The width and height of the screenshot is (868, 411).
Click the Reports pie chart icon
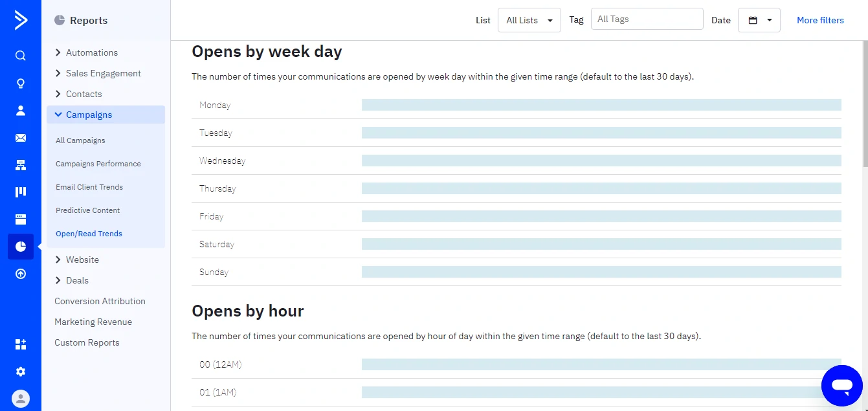pos(21,247)
